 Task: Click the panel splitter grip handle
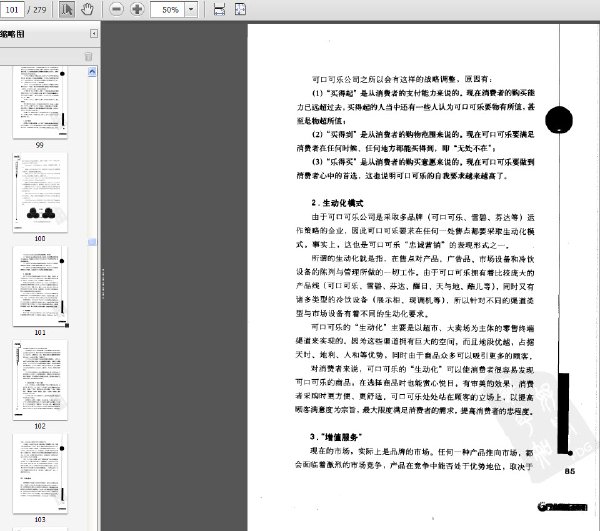click(x=103, y=283)
